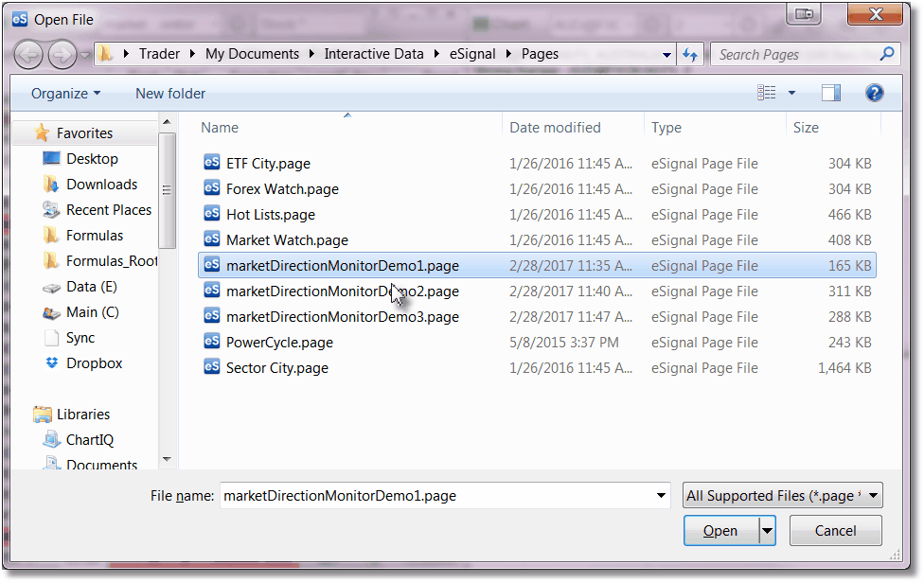The image size is (924, 583).
Task: Select Downloads in the navigation pane
Action: click(x=101, y=185)
